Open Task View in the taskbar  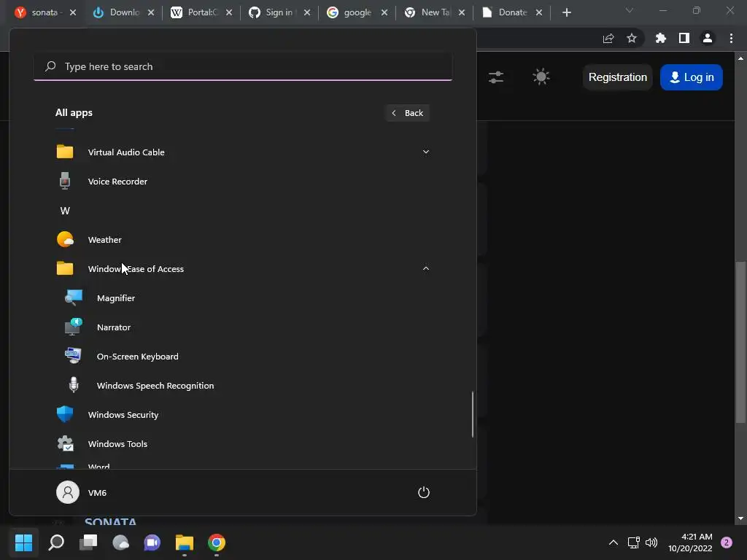[88, 542]
